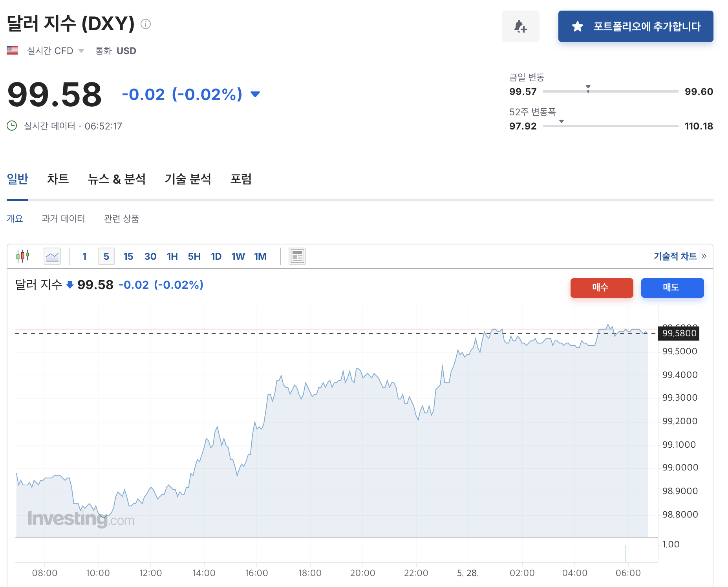Viewport: 728px width, 587px height.
Task: Click the star icon in portfolio button
Action: point(577,26)
